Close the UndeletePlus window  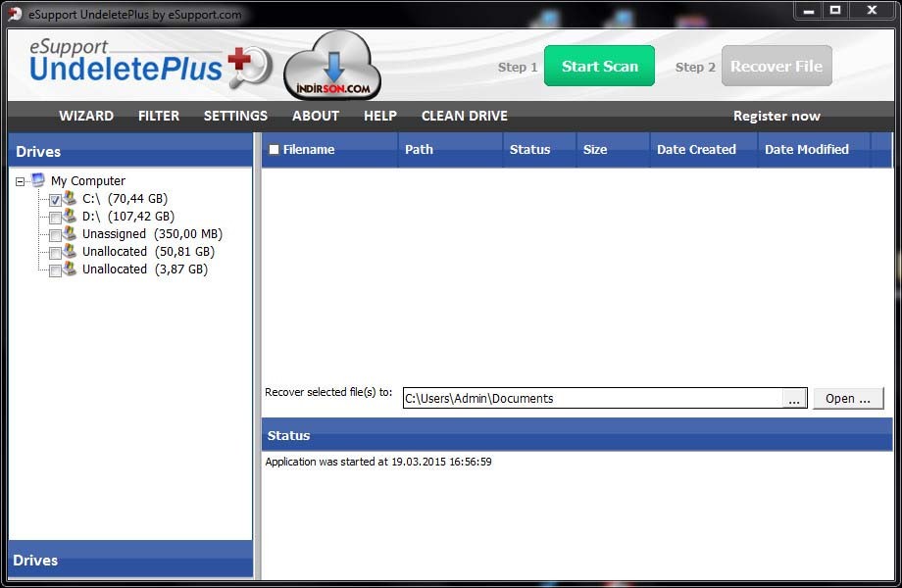pyautogui.click(x=872, y=11)
